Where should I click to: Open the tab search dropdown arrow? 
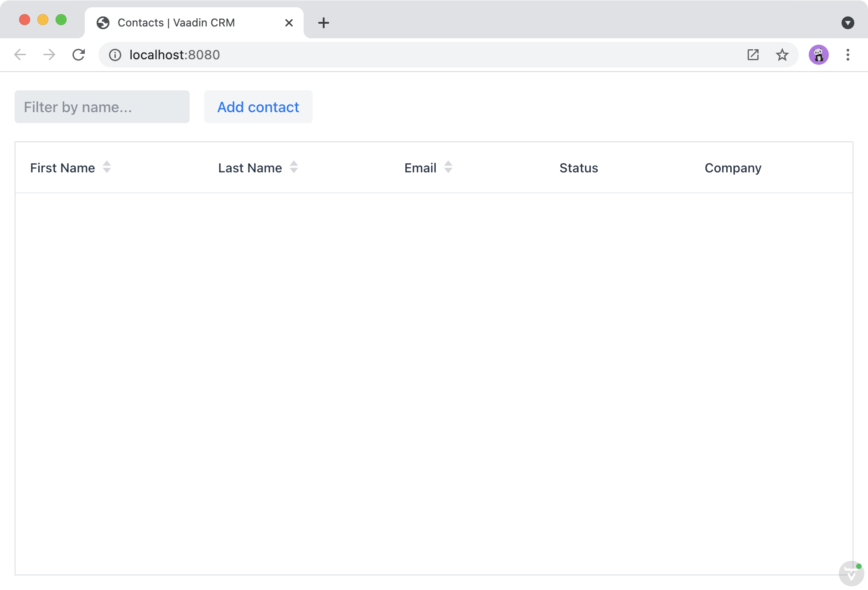(848, 23)
